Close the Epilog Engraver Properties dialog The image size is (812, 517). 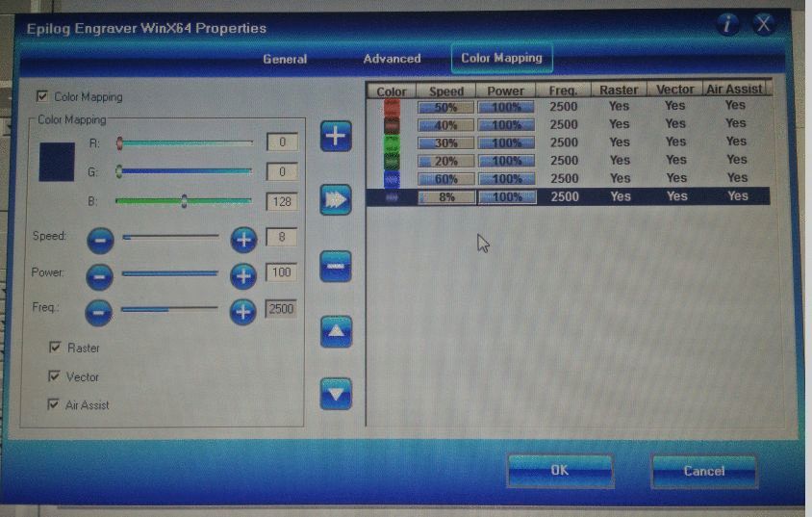(763, 24)
